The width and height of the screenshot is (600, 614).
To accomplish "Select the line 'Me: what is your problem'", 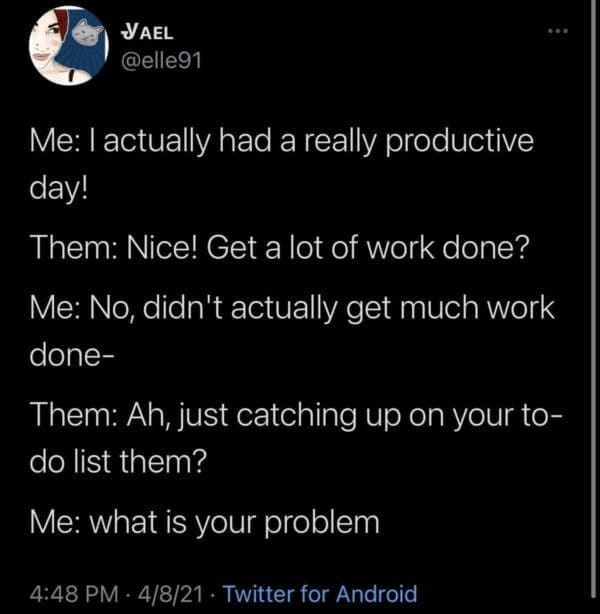I will 205,522.
